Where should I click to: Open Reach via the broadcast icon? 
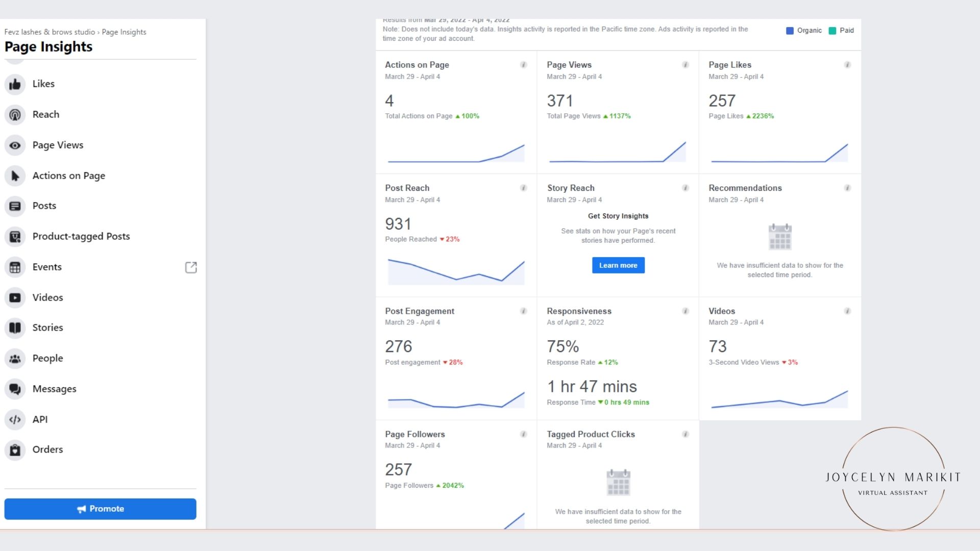pos(15,115)
